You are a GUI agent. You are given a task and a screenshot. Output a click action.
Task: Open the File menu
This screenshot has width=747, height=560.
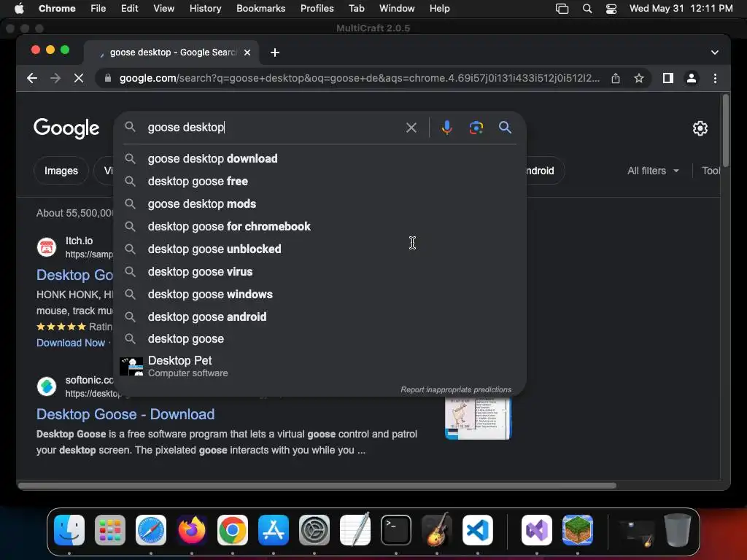tap(98, 9)
